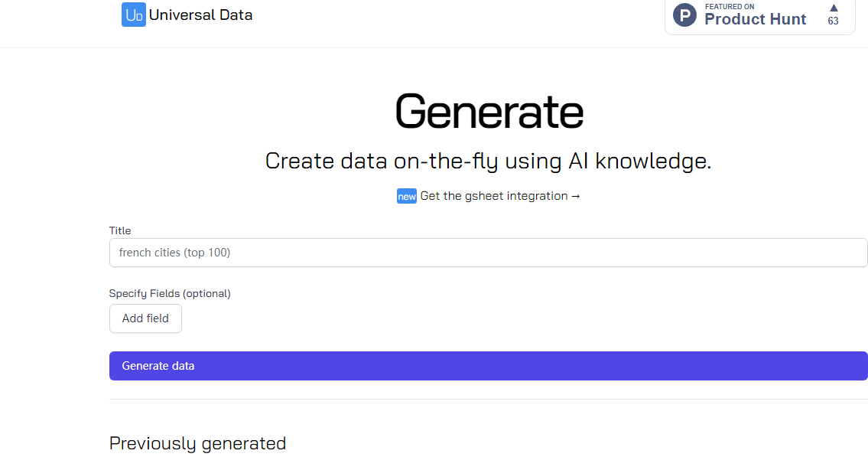Image resolution: width=868 pixels, height=457 pixels.
Task: Click the upvote count 63
Action: point(833,21)
